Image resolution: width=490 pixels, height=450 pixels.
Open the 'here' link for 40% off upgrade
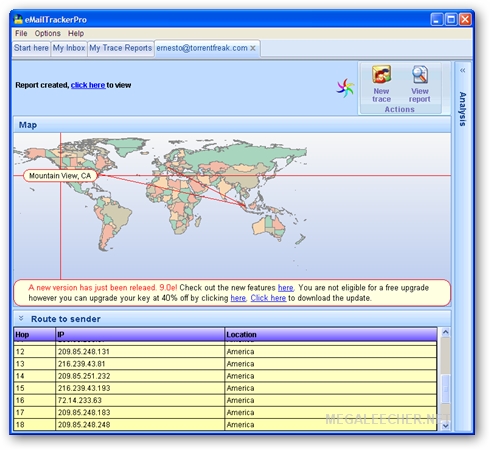(238, 298)
